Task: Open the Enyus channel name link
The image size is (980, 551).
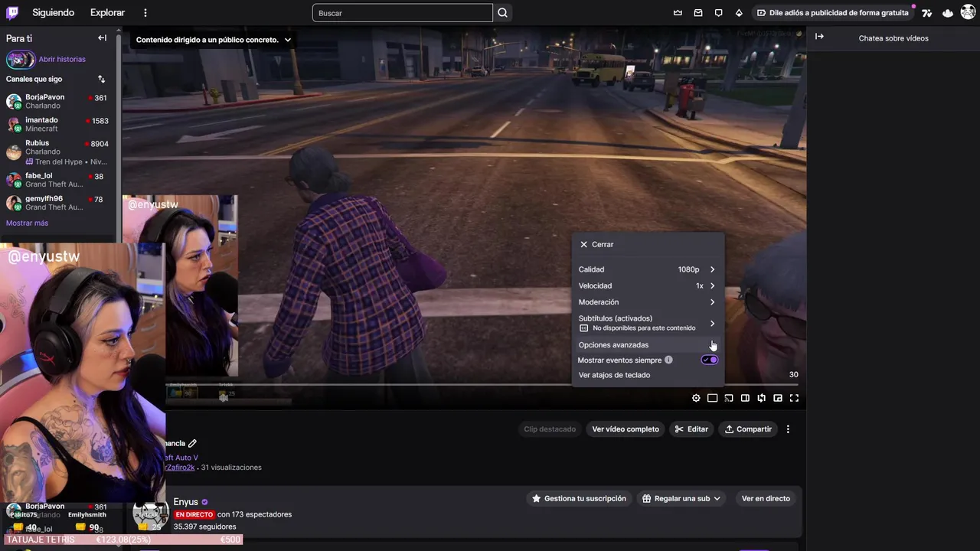Action: (185, 502)
